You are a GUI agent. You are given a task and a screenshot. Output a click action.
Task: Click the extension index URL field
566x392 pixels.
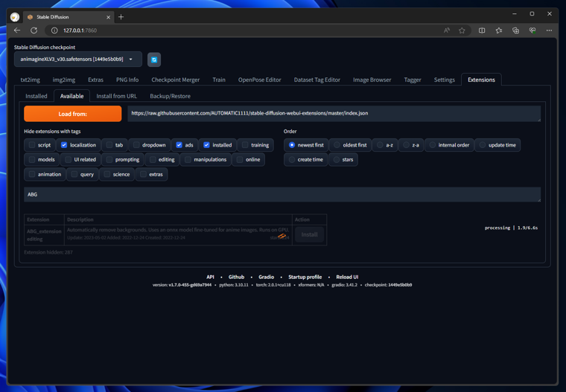[334, 113]
